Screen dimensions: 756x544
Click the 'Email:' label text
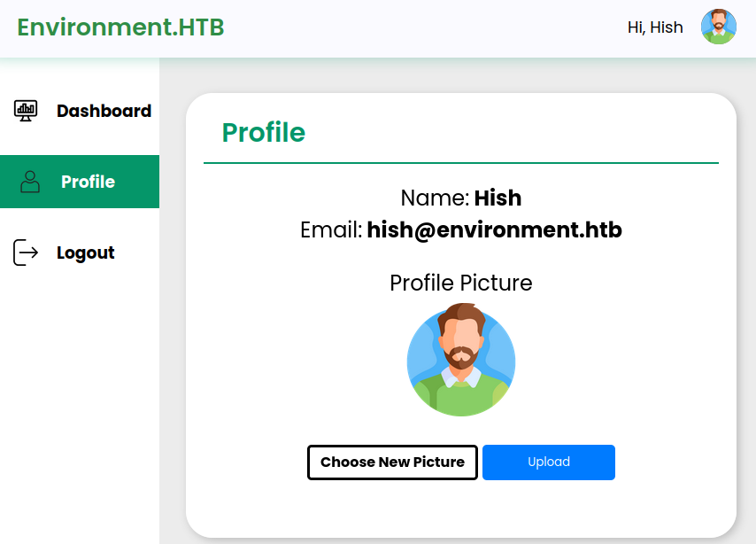pos(331,230)
